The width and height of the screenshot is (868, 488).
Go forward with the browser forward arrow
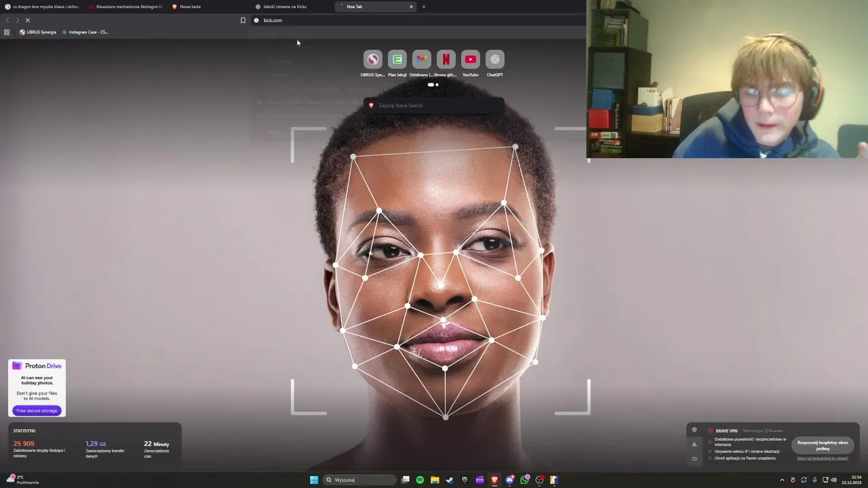[x=18, y=20]
